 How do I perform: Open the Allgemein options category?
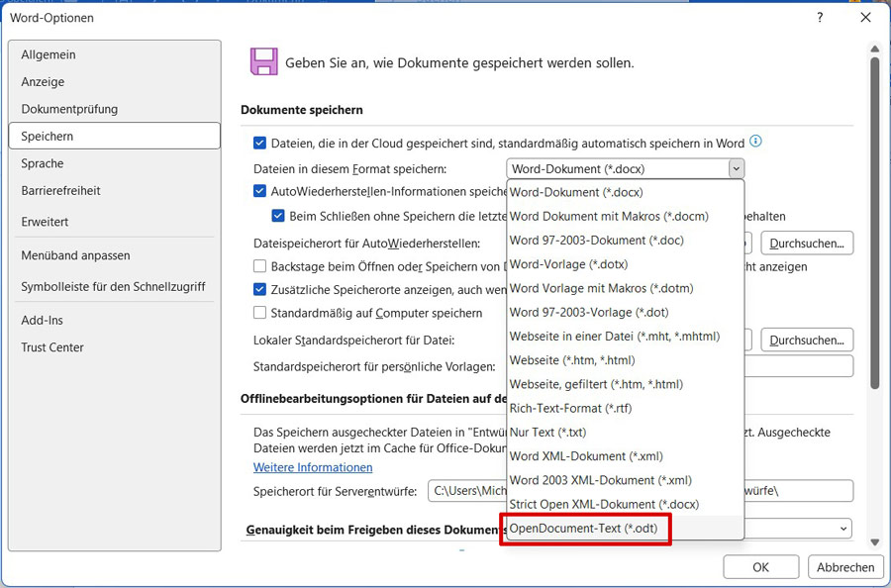(x=114, y=54)
